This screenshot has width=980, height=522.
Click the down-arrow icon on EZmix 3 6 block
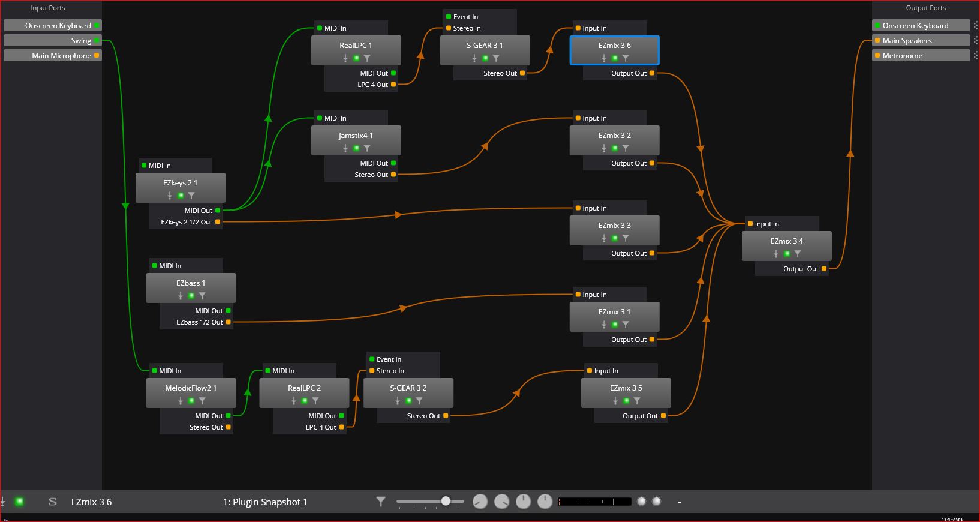[604, 58]
